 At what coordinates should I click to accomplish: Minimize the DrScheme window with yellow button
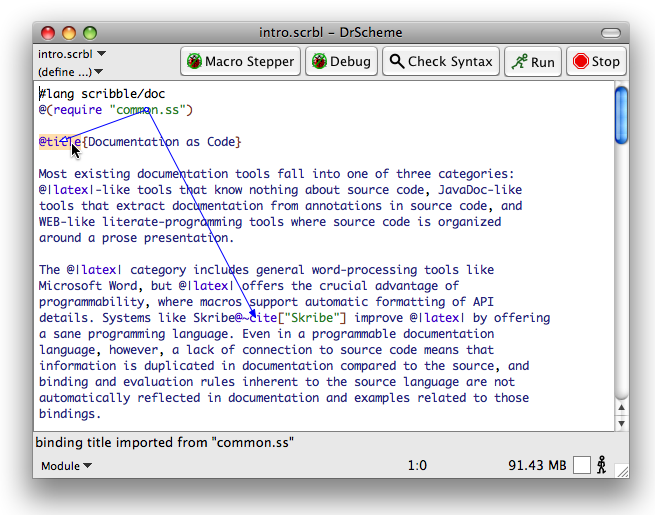pos(68,33)
